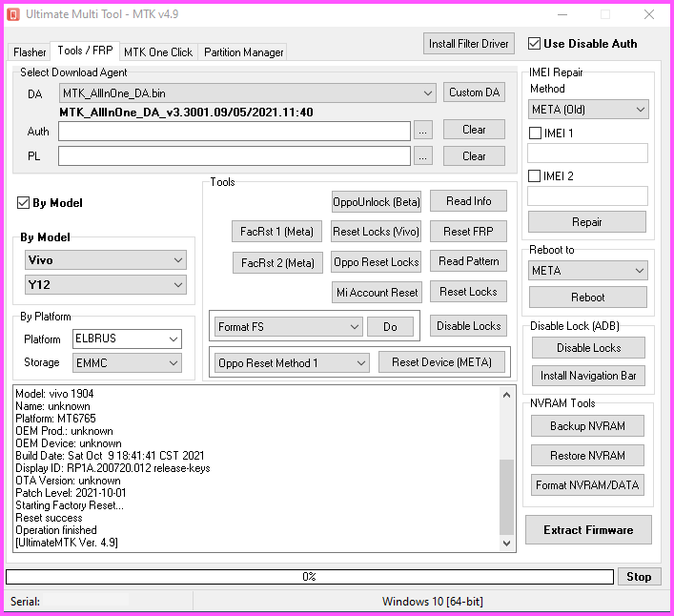Minimize the Ultimate Multi Tool window
Screen dimensions: 674x616
point(562,14)
